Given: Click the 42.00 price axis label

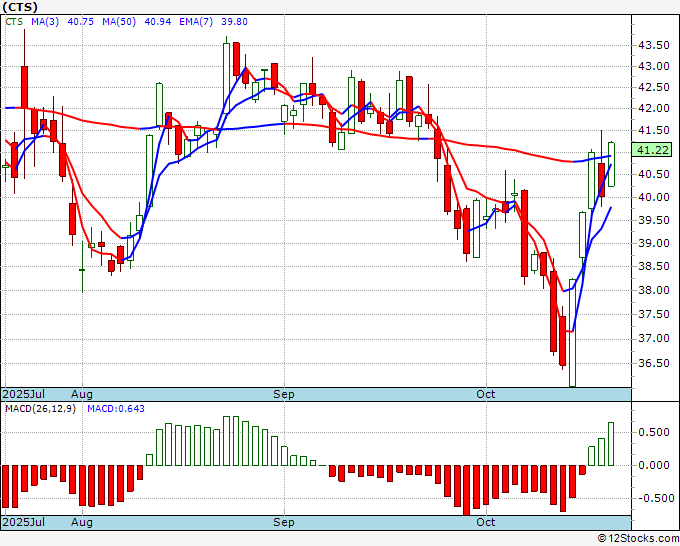Looking at the screenshot, I should coord(654,109).
